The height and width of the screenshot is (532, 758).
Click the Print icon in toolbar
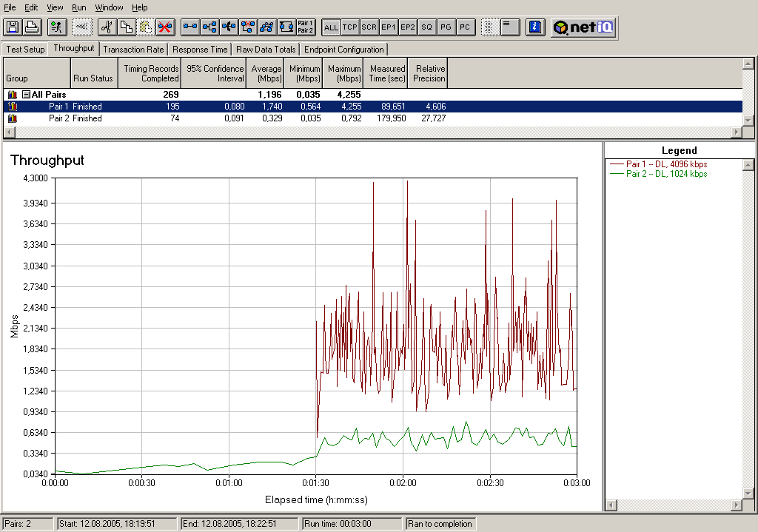32,27
